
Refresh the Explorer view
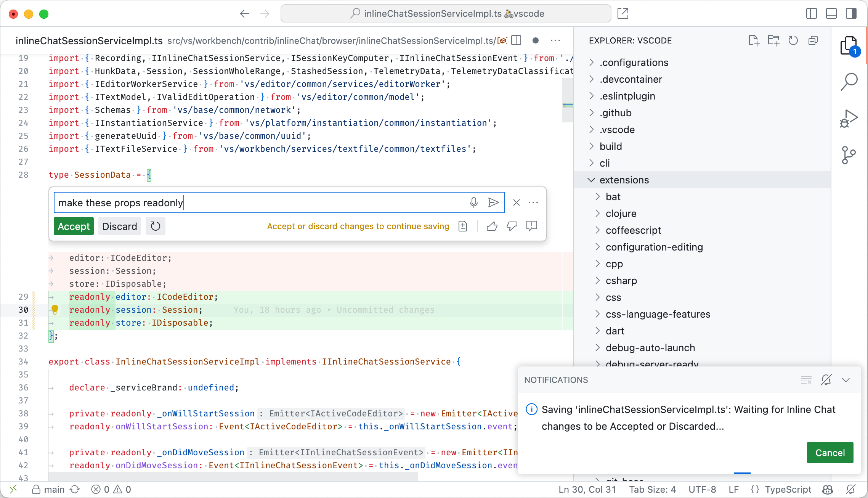coord(793,40)
